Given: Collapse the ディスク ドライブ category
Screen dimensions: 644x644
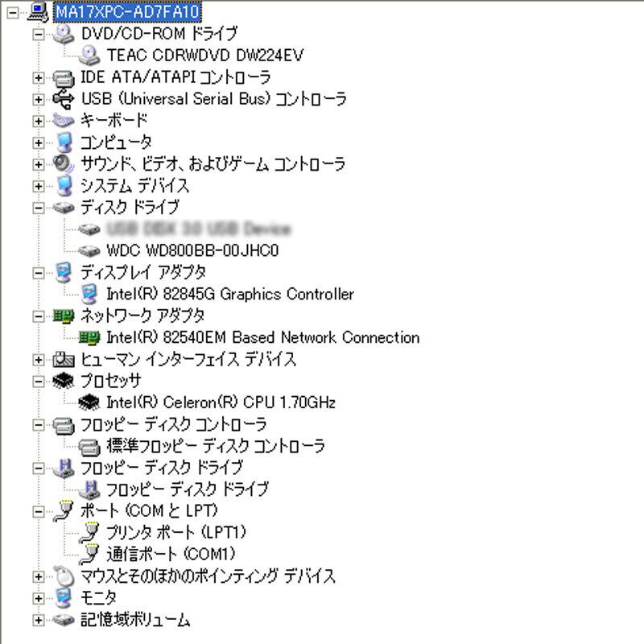Looking at the screenshot, I should click(x=38, y=208).
